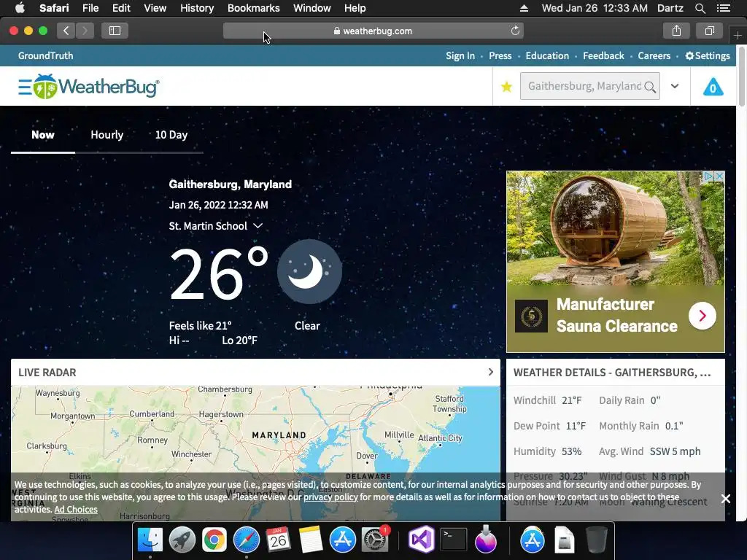The image size is (747, 560).
Task: Open the privacy policy link
Action: 330,497
